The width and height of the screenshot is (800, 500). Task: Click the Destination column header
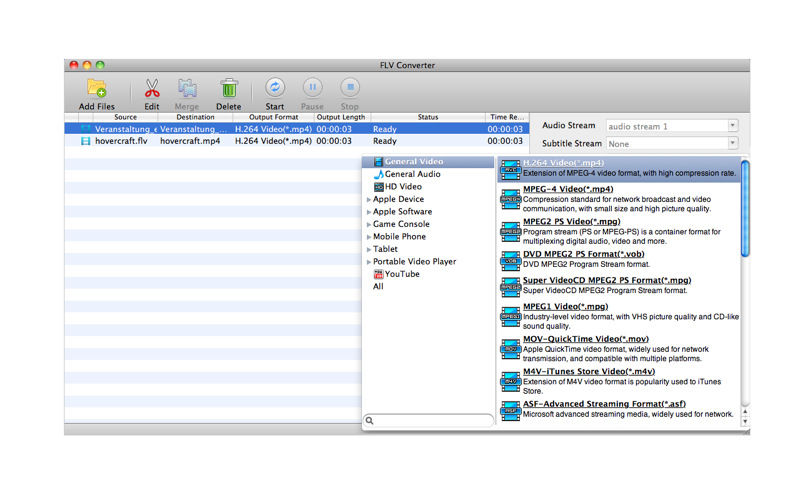pos(195,117)
